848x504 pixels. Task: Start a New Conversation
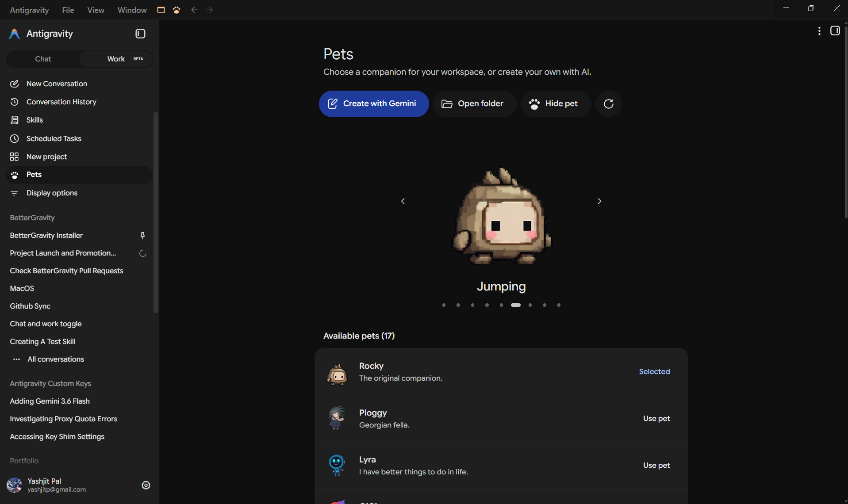tap(79, 84)
